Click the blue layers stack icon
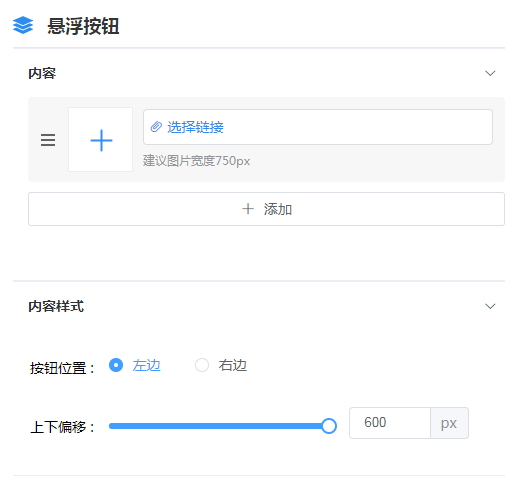The height and width of the screenshot is (494, 524). point(23,25)
